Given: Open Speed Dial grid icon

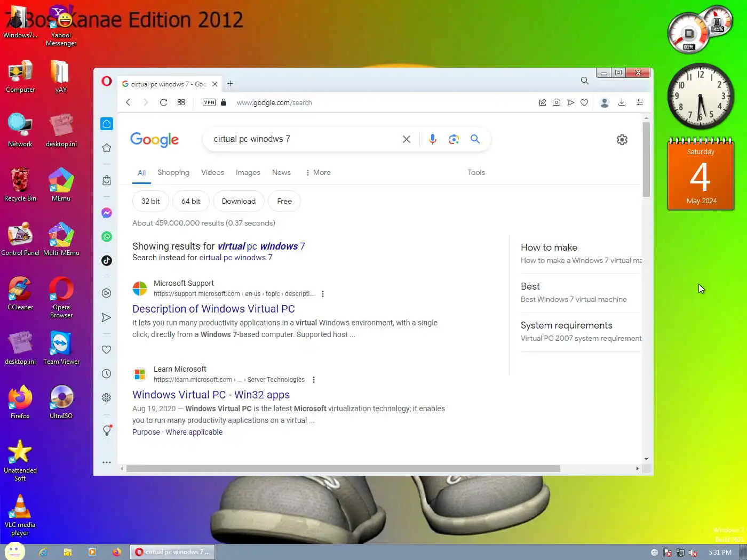Looking at the screenshot, I should pyautogui.click(x=181, y=102).
